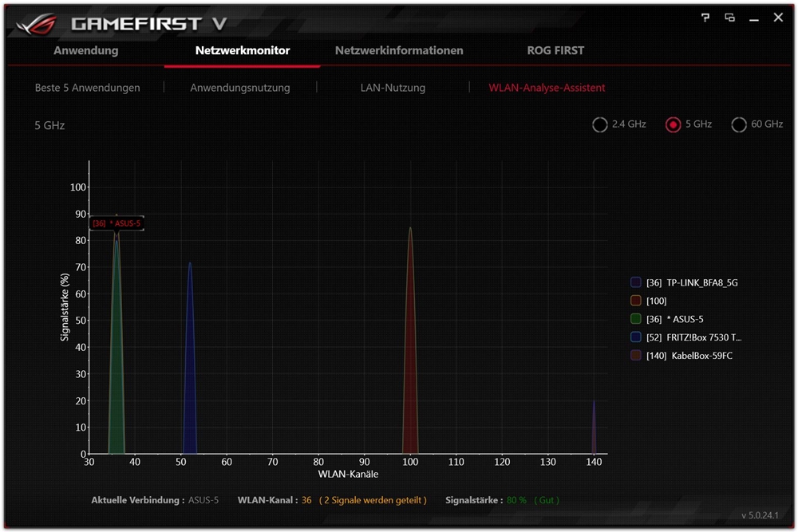Screen dimensions: 798x532
Task: Open the help question mark icon
Action: click(x=705, y=18)
